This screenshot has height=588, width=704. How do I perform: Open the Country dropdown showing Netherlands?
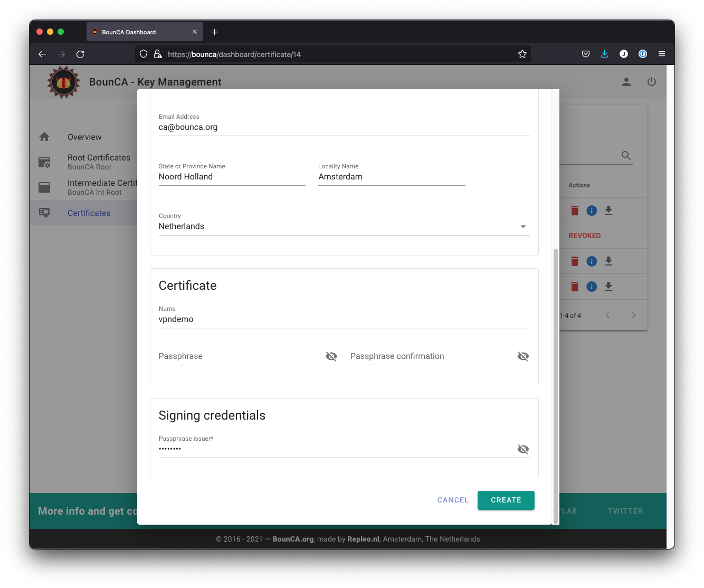(x=523, y=226)
